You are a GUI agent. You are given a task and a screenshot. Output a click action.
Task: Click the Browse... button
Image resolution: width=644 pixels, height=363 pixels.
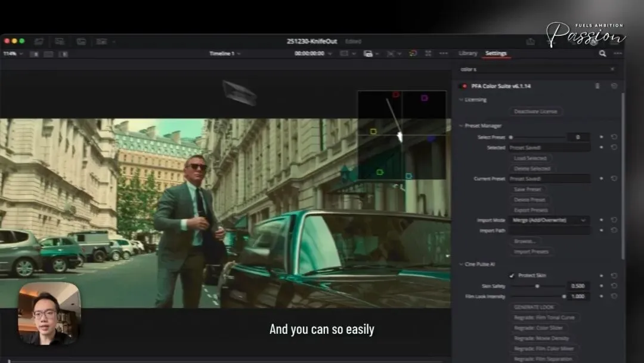(x=525, y=241)
